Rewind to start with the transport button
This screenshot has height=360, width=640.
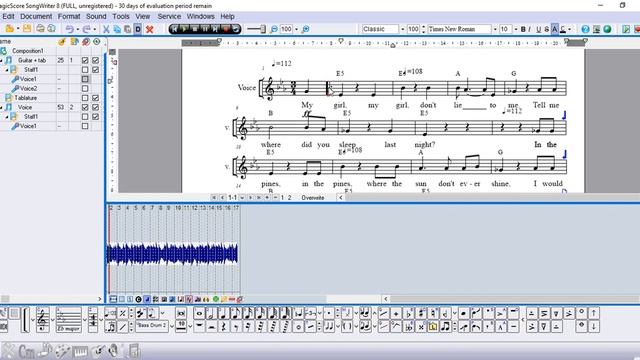(175, 29)
